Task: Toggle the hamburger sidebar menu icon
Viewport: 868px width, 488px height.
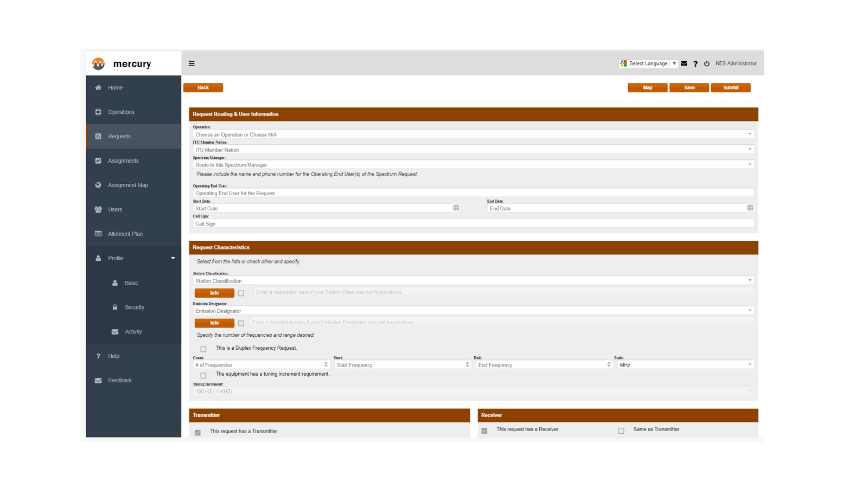Action: 192,63
